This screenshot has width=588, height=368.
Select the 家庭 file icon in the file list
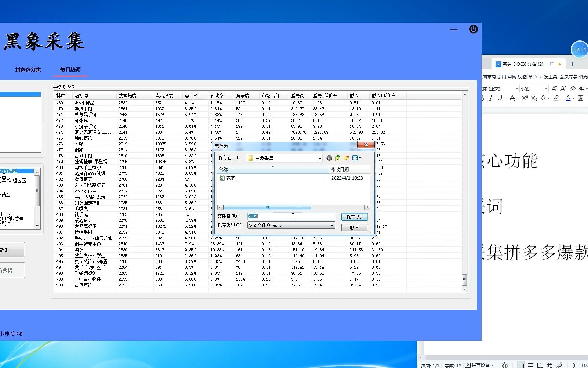click(222, 178)
